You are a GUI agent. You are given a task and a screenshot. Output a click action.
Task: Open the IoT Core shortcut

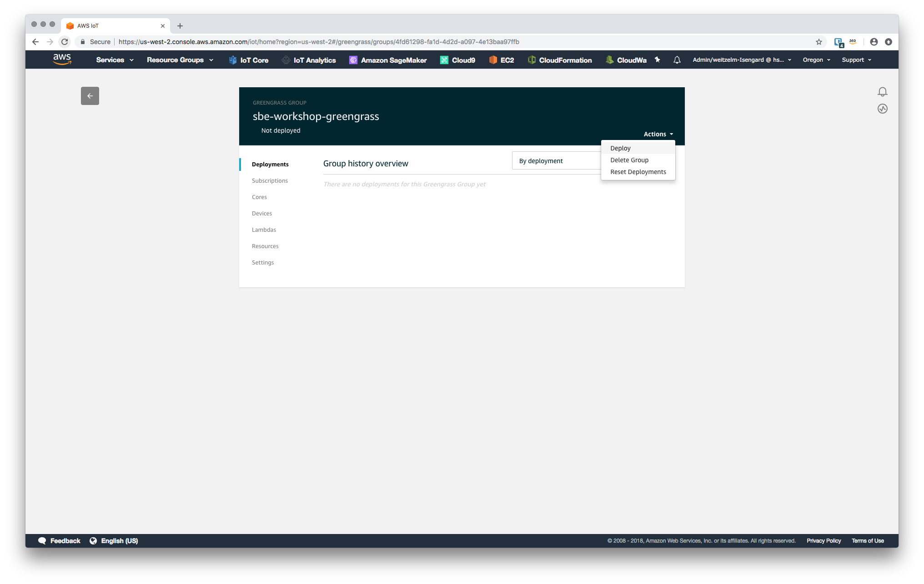pos(248,60)
